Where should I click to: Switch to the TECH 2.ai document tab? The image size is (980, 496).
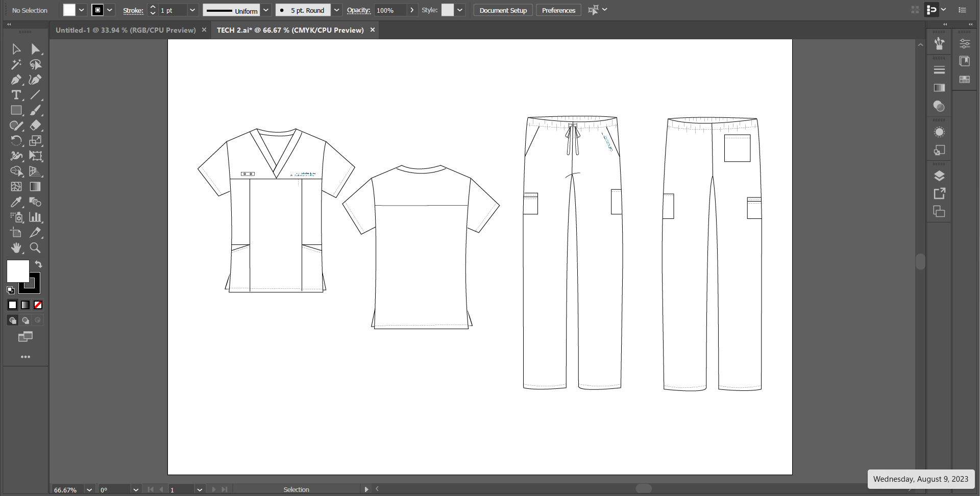coord(290,30)
